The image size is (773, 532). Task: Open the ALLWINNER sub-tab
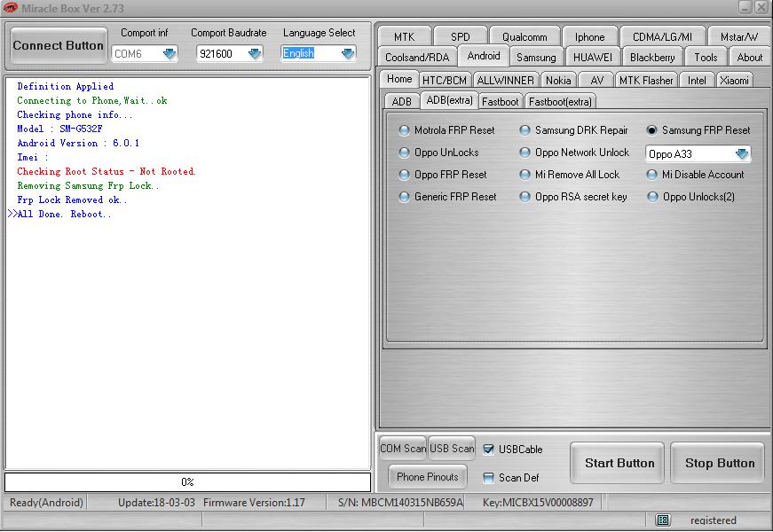tap(505, 81)
